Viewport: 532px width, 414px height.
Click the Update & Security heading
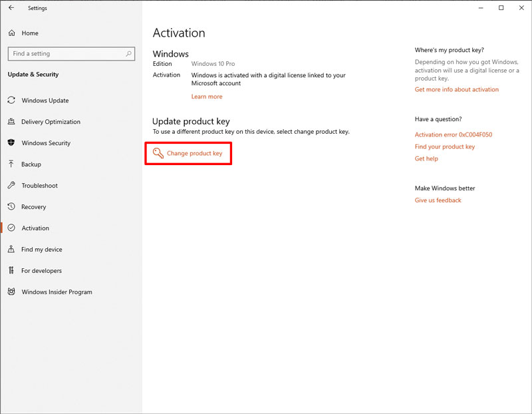coord(33,75)
